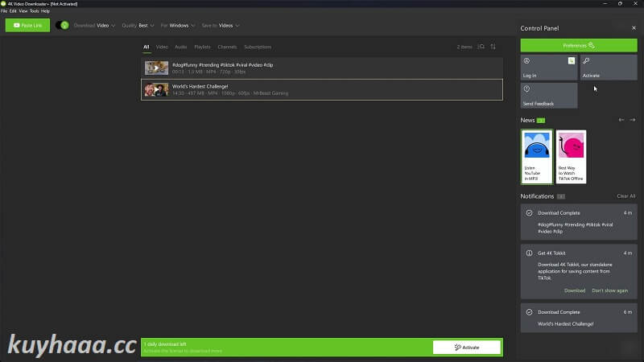Click the Activate tile with key icon

(x=609, y=68)
